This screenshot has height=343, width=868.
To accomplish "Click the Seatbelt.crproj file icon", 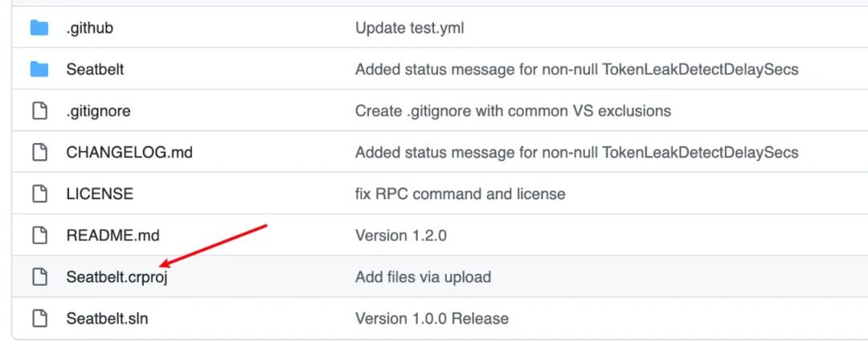I will (39, 277).
